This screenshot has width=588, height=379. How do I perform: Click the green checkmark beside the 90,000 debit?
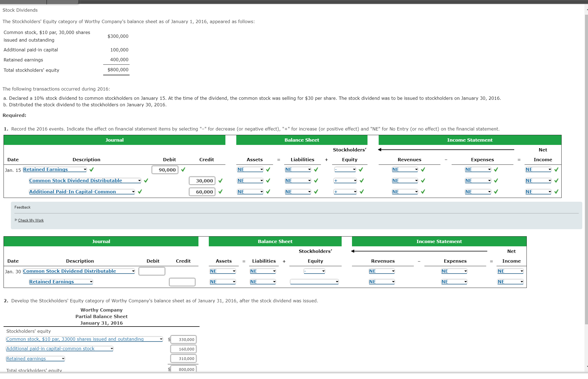(x=183, y=169)
